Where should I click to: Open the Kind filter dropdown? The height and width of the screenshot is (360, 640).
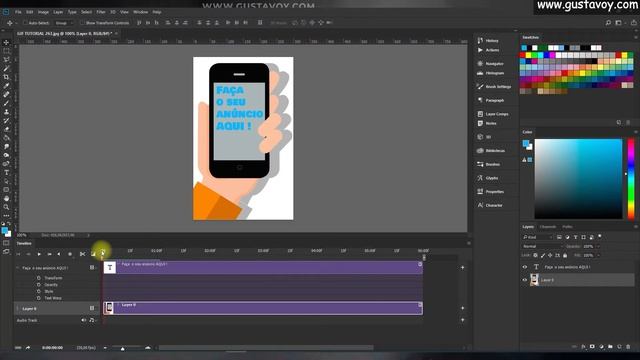538,237
